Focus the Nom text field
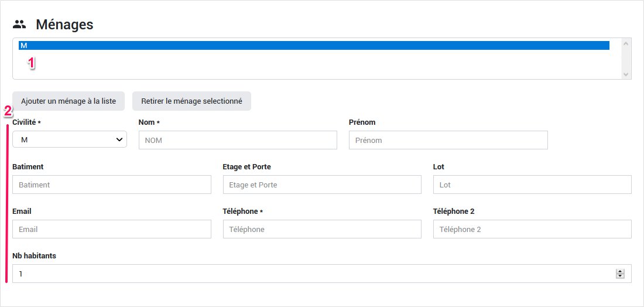644x307 pixels. 238,140
